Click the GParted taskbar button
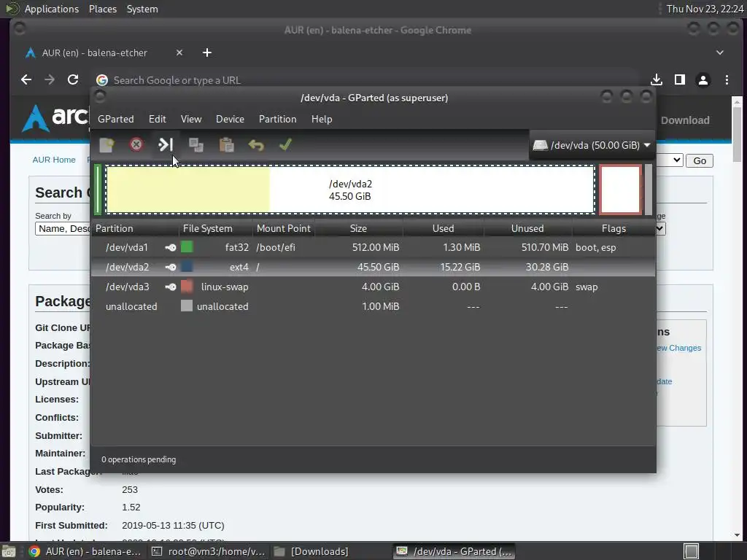 [454, 551]
